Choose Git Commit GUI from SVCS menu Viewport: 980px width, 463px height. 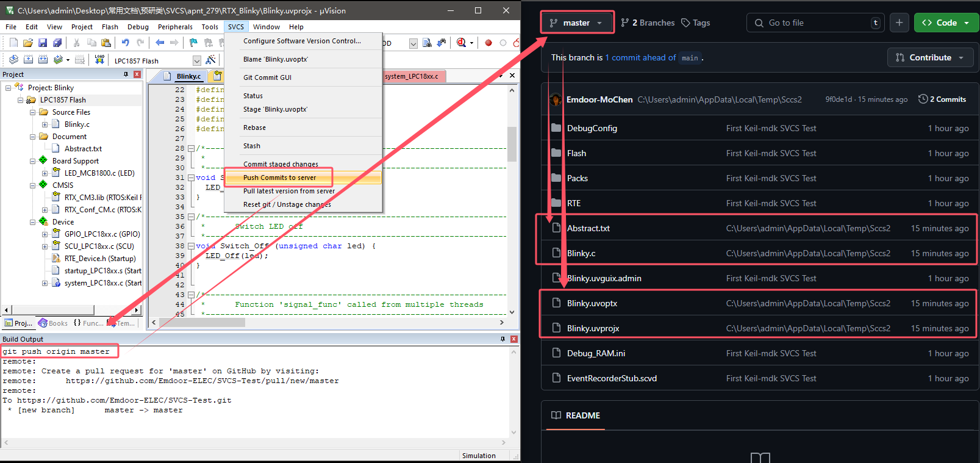coord(267,77)
